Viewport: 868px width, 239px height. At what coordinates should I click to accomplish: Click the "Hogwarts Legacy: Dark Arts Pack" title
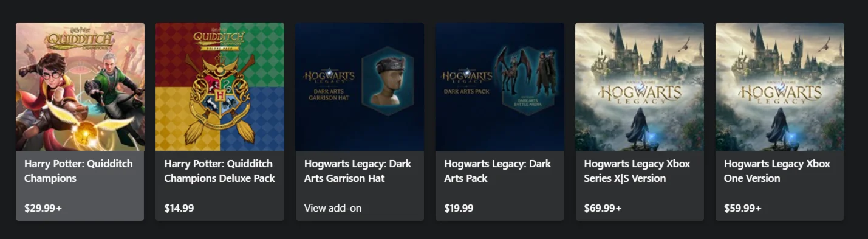[497, 171]
